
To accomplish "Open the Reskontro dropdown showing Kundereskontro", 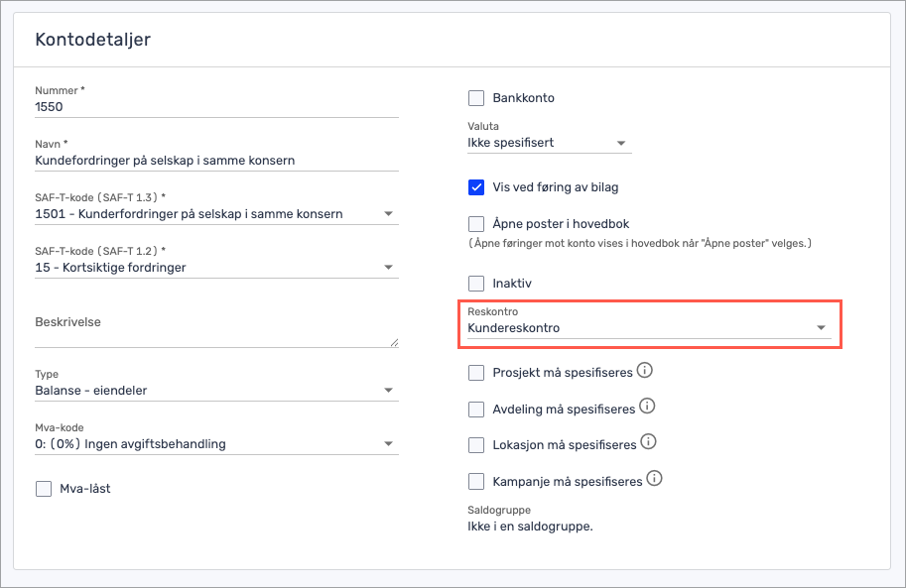I will point(649,328).
